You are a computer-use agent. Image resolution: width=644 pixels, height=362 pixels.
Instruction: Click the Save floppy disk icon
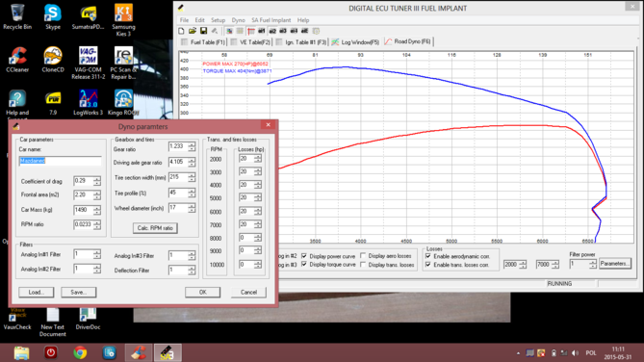click(203, 31)
